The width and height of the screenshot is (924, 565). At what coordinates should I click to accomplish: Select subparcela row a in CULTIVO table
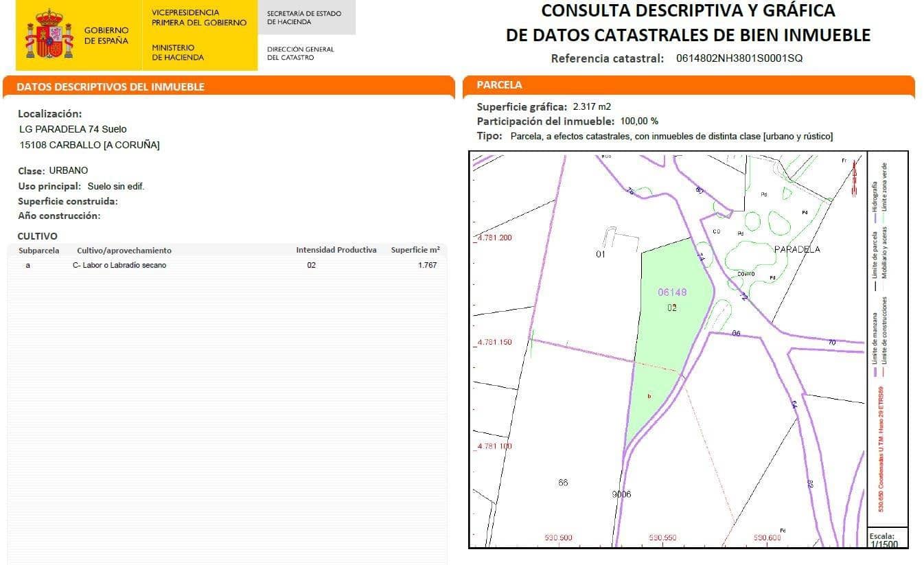[28, 265]
